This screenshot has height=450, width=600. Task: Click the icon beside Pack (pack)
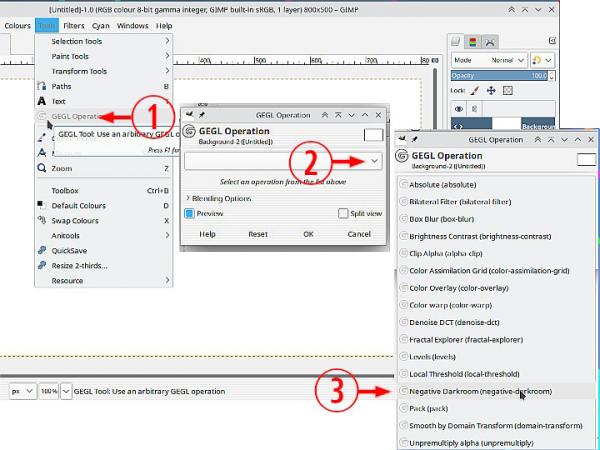pos(403,408)
